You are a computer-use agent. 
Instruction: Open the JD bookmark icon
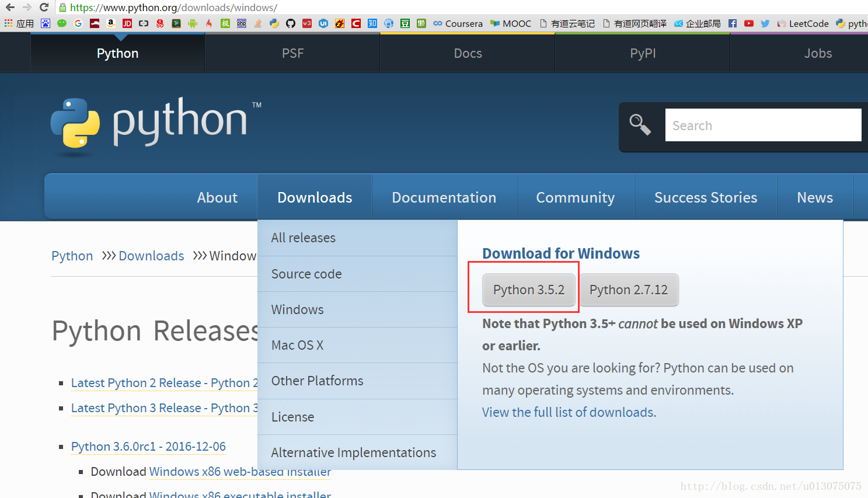click(x=127, y=23)
